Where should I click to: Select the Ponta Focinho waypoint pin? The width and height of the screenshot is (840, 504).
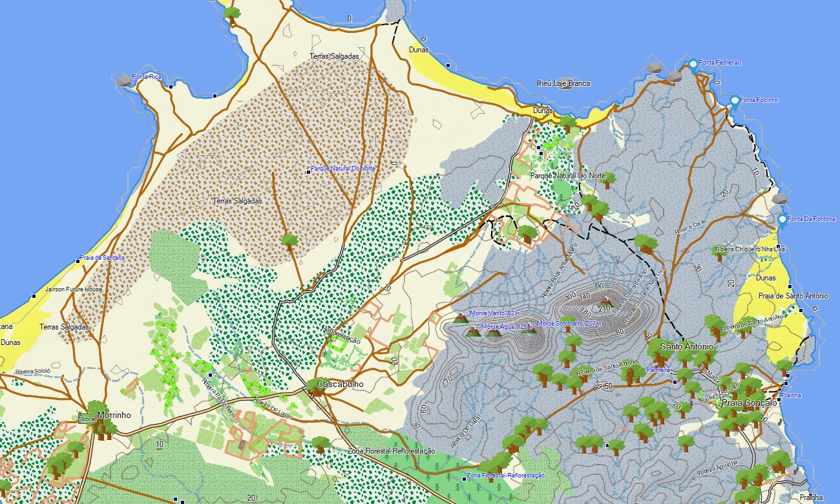pyautogui.click(x=735, y=101)
